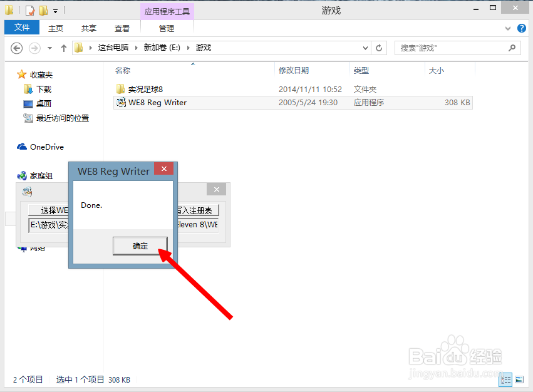This screenshot has height=392, width=533.
Task: Click inside the 搜索"游戏" search box
Action: [451, 48]
